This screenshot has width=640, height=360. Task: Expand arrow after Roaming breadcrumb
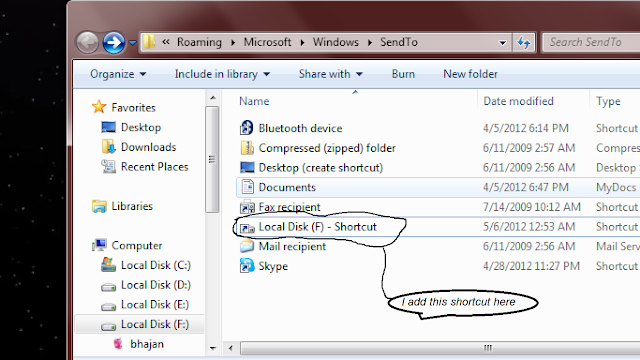(x=233, y=42)
